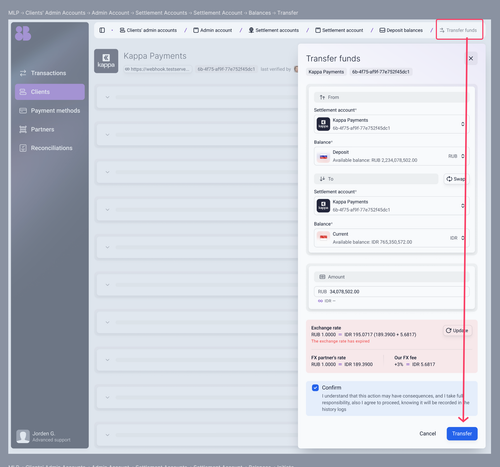Screen dimensions: 500x467
Task: Close the Transfer funds dialog
Action: pos(471,58)
